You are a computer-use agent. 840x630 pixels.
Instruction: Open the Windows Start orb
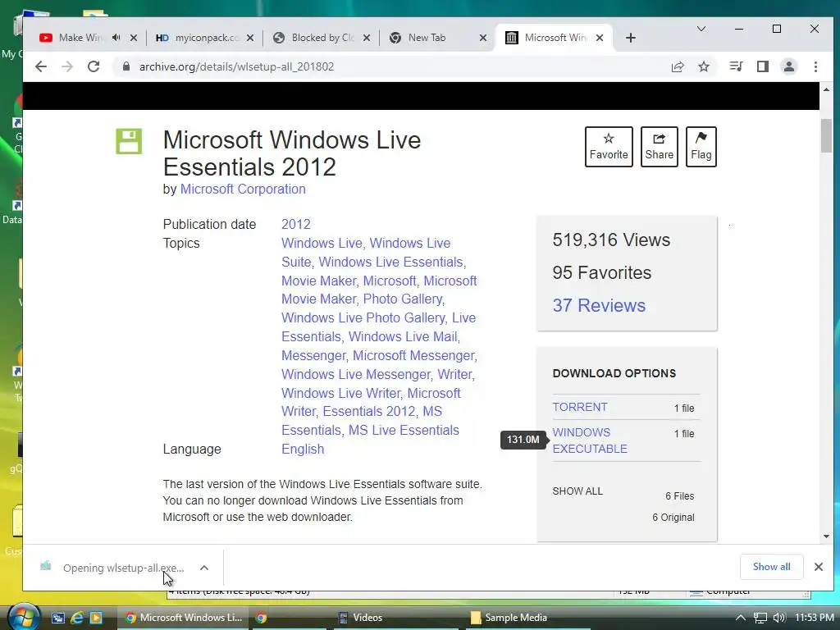click(x=24, y=617)
